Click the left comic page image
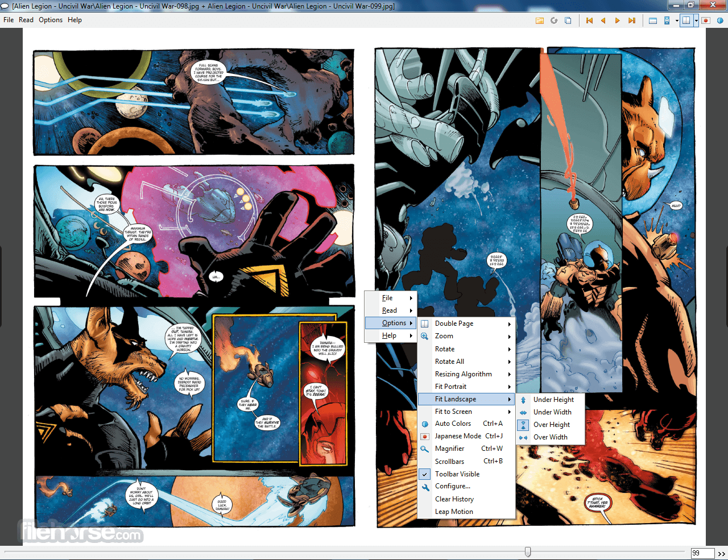The image size is (728, 560). point(194,288)
